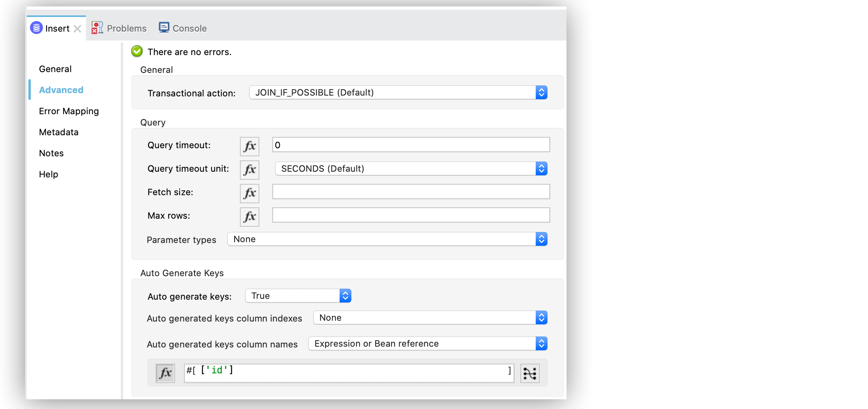Open the Transactional action dropdown

click(541, 92)
